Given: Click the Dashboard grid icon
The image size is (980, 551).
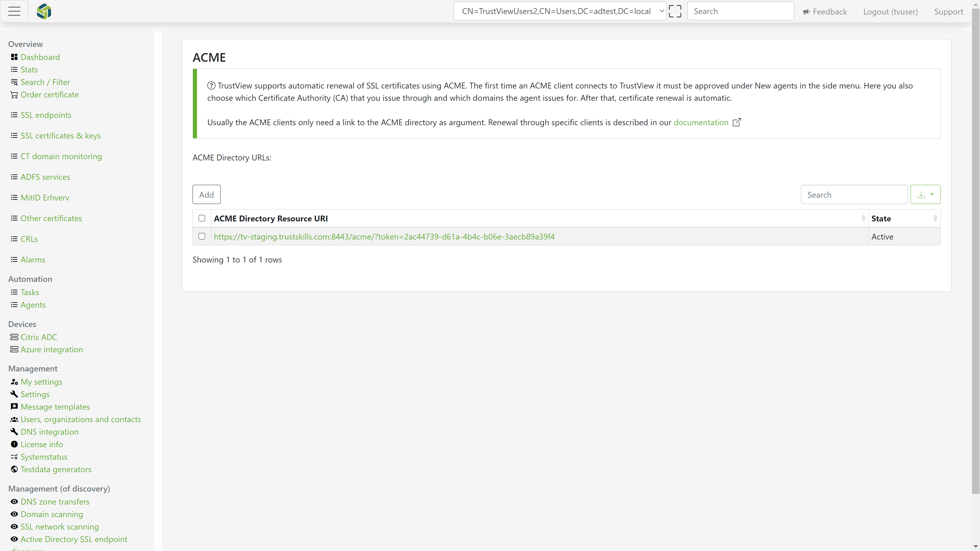Looking at the screenshot, I should point(14,57).
